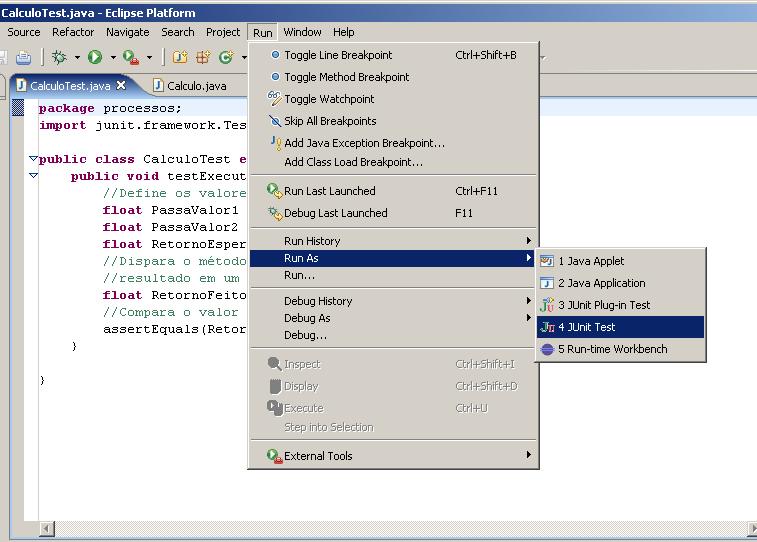Viewport: 757px width, 542px height.
Task: Click the New Java Package toolbar icon
Action: tap(203, 57)
